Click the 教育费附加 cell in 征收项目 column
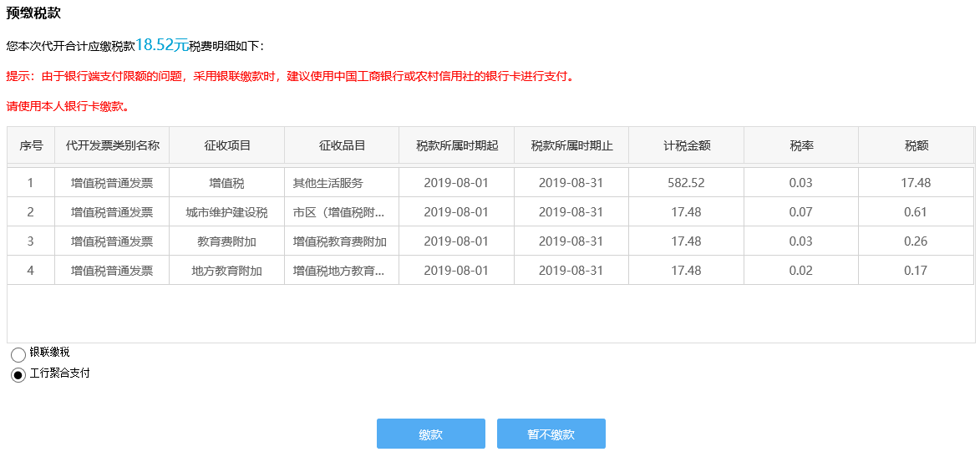Screen dimensions: 980x457 tap(227, 241)
